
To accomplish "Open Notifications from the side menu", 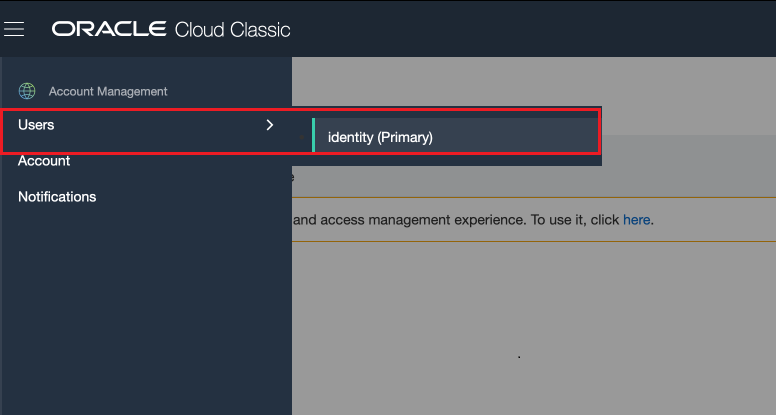I will tap(57, 197).
